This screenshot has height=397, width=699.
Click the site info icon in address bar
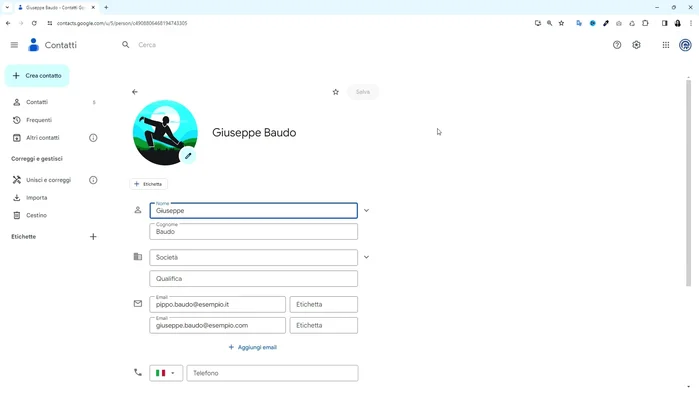[x=49, y=23]
